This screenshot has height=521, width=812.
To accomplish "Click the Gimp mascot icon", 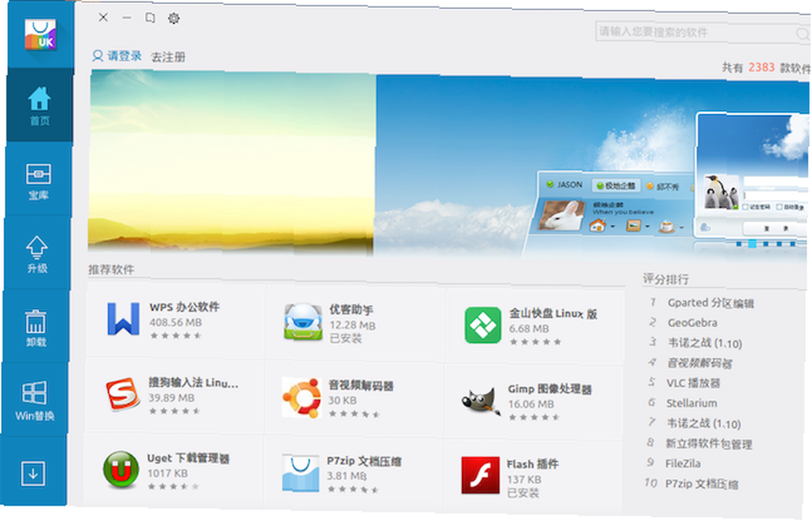I will click(x=481, y=402).
